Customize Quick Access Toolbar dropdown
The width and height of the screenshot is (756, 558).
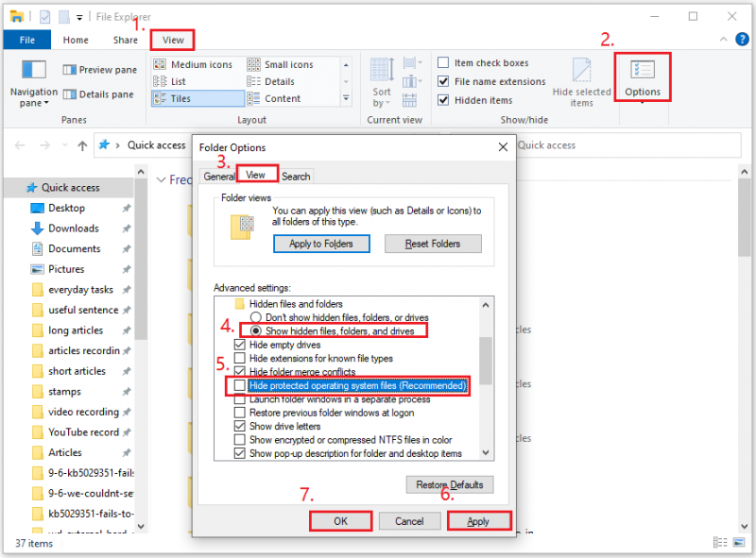point(79,17)
